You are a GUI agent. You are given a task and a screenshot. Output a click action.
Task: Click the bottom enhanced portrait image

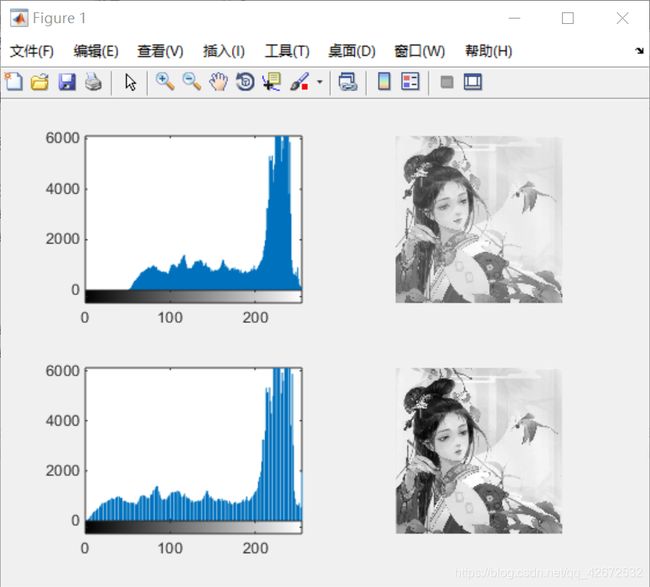(479, 451)
